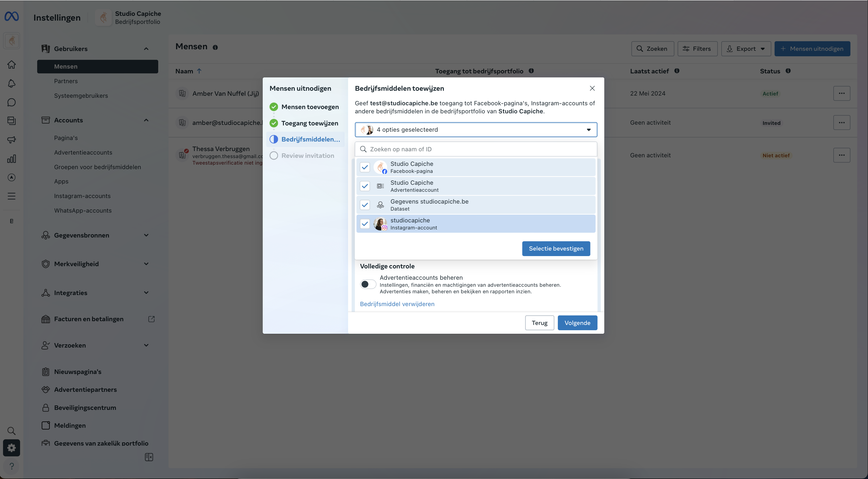
Task: Open Advertentieaccounts in the sidebar
Action: pos(83,152)
